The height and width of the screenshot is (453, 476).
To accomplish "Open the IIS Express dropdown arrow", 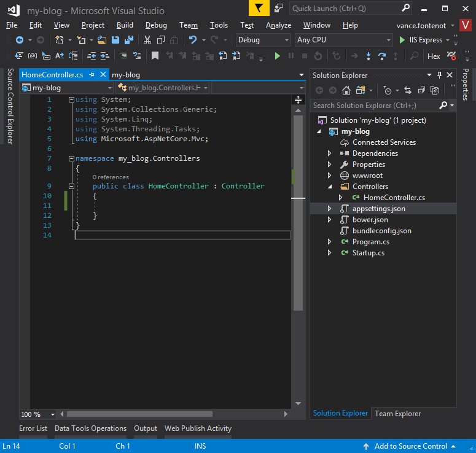I will tap(448, 40).
